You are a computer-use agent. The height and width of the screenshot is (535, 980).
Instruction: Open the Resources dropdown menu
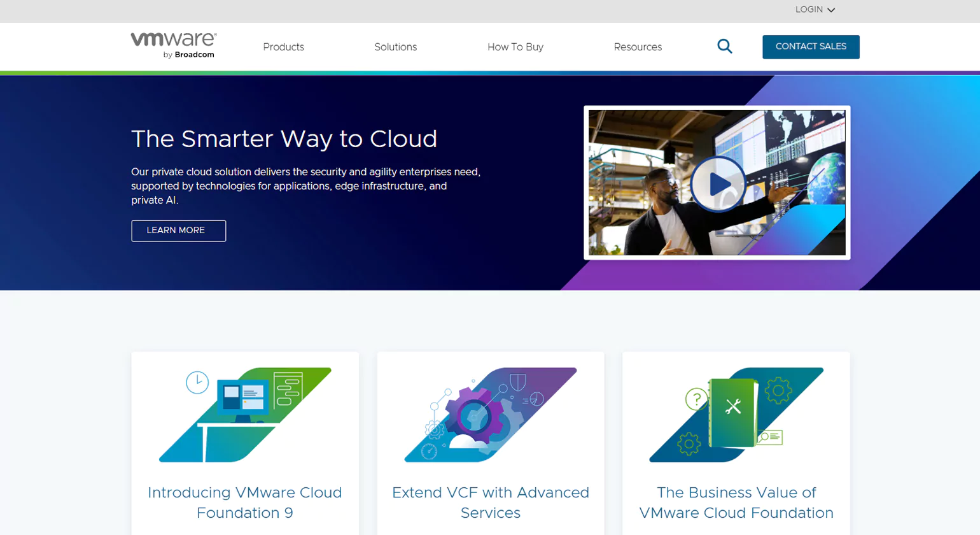pyautogui.click(x=637, y=46)
